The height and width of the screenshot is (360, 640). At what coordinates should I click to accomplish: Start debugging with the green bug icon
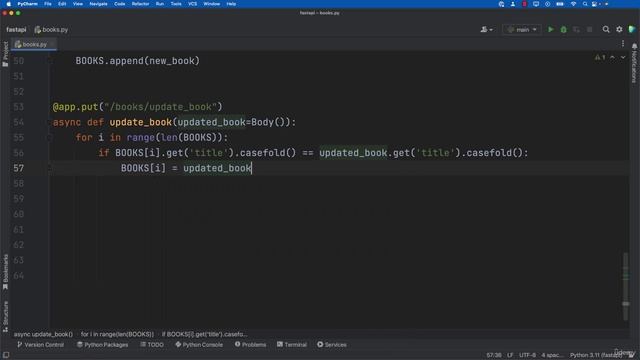point(564,29)
